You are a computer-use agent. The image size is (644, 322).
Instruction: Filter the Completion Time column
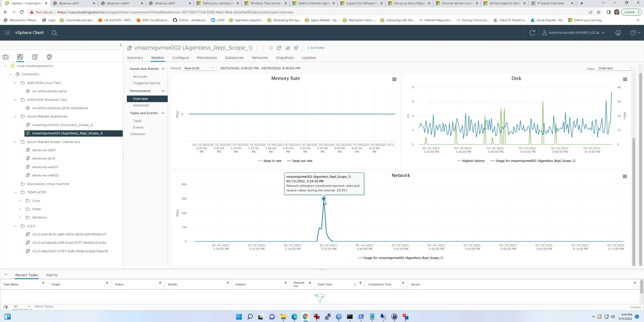coord(403,283)
